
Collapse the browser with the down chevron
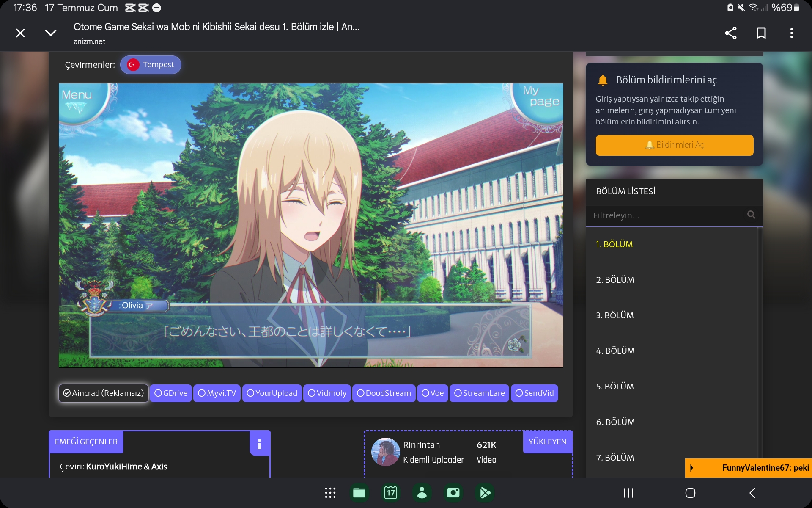click(51, 33)
